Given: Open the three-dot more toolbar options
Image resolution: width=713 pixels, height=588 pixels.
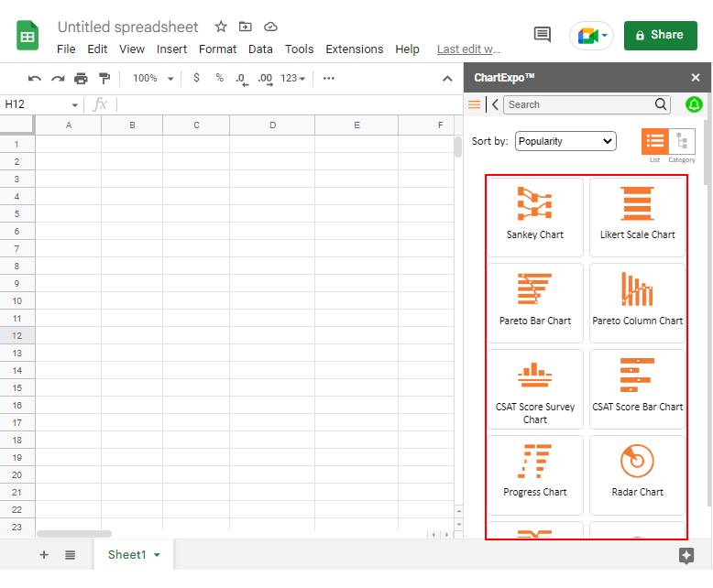Looking at the screenshot, I should coord(329,78).
